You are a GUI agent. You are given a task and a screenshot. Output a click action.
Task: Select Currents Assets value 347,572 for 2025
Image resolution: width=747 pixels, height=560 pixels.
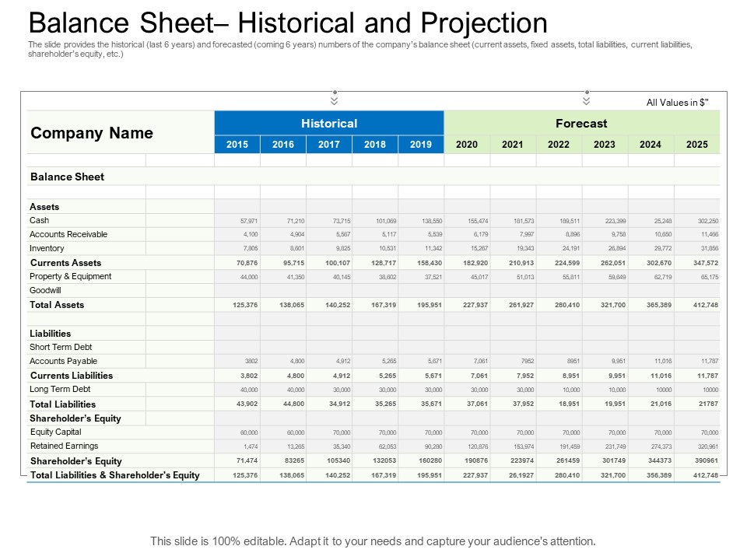click(x=706, y=263)
